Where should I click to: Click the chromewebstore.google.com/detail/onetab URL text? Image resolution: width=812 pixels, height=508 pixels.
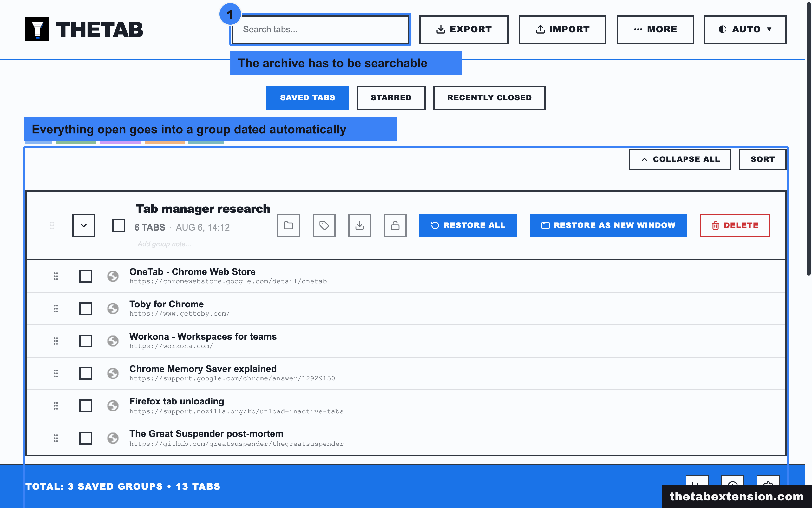pos(228,281)
